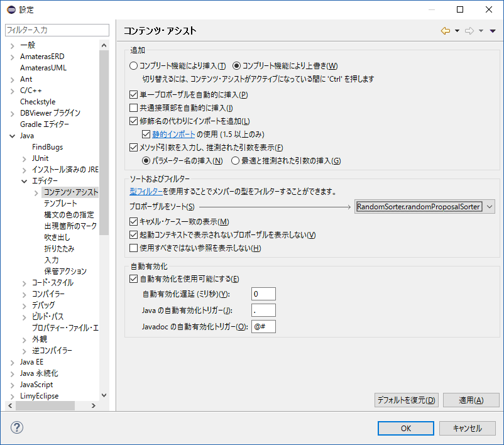Select テンプレート in the preferences tree
The width and height of the screenshot is (504, 445).
[x=60, y=204]
